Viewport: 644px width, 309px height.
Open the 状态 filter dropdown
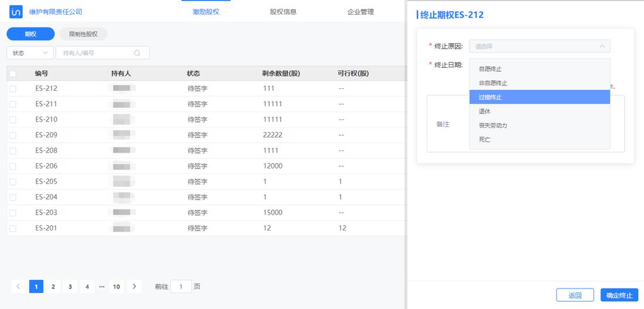(30, 53)
